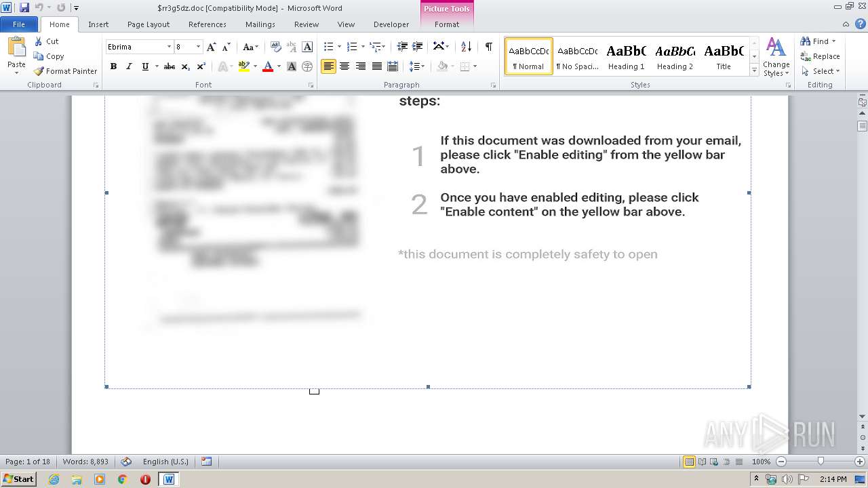Click the Replace button

821,56
